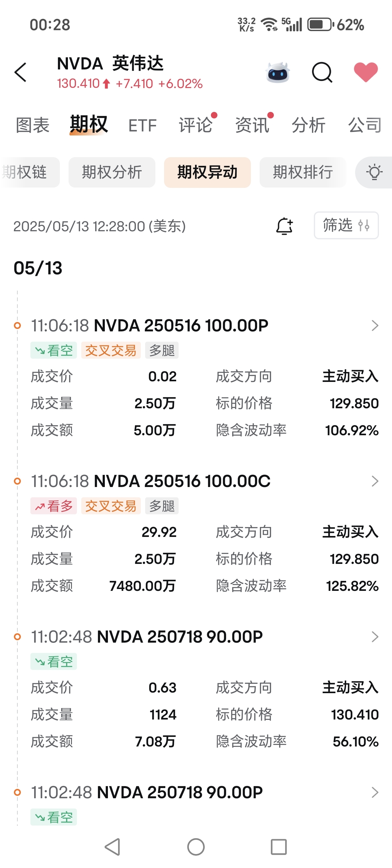Toggle the red heart favorite icon

[366, 72]
